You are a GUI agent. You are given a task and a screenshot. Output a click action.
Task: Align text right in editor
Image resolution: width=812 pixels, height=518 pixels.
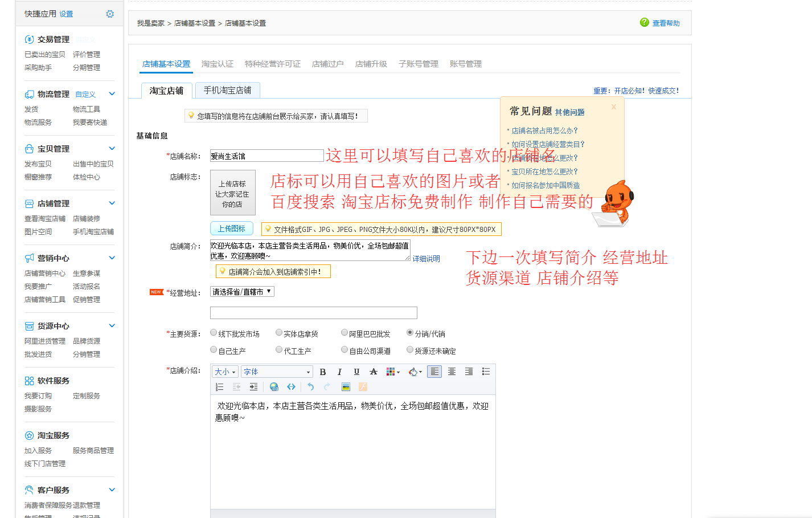point(469,372)
